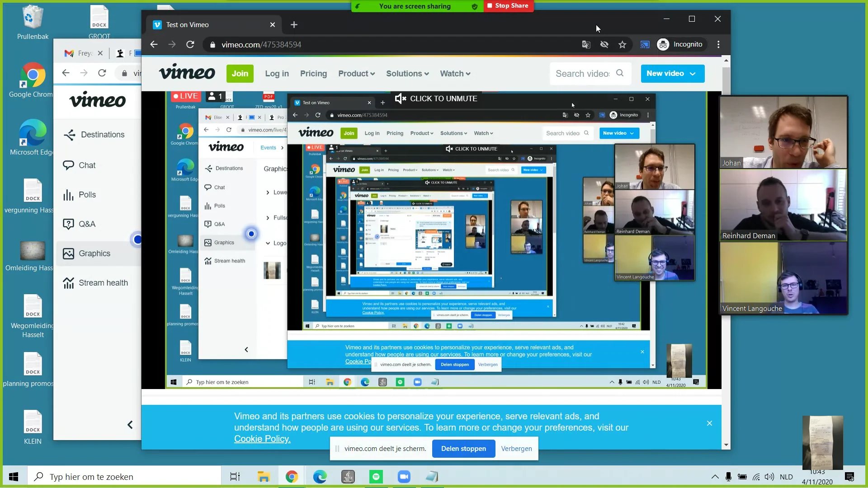Image resolution: width=868 pixels, height=488 pixels.
Task: Open Spotify from the taskbar
Action: pos(376,477)
